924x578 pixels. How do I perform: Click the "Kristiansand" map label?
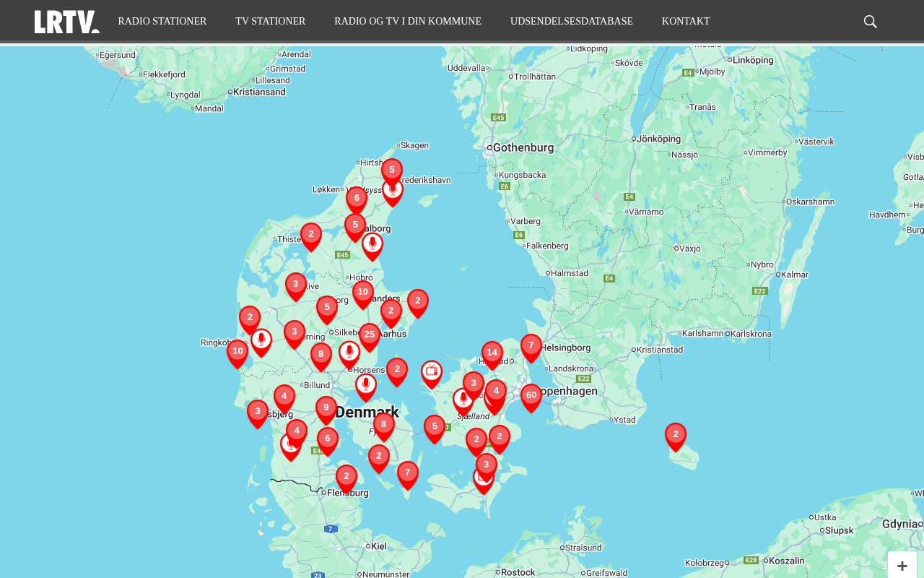(x=260, y=92)
